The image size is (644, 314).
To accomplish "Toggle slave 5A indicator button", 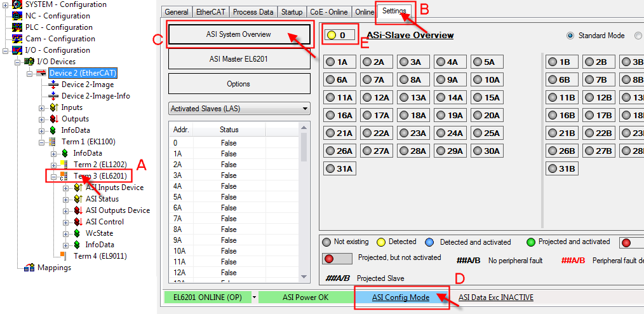I will (486, 62).
